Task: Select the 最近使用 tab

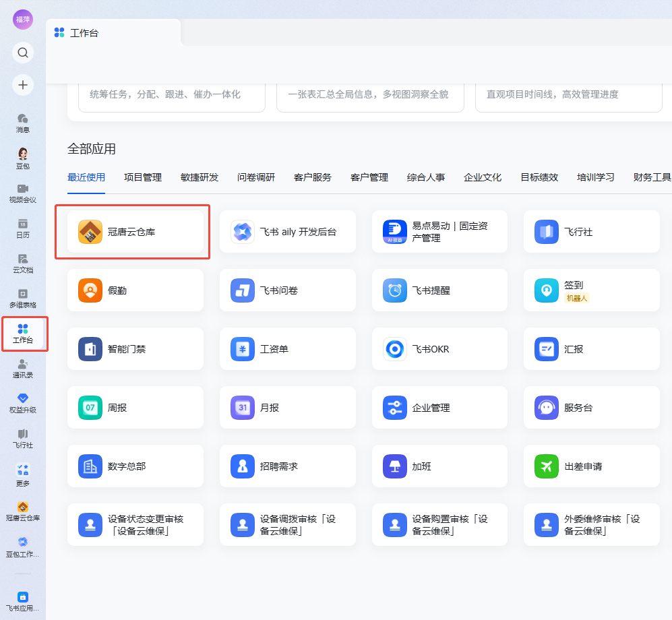Action: [x=86, y=177]
